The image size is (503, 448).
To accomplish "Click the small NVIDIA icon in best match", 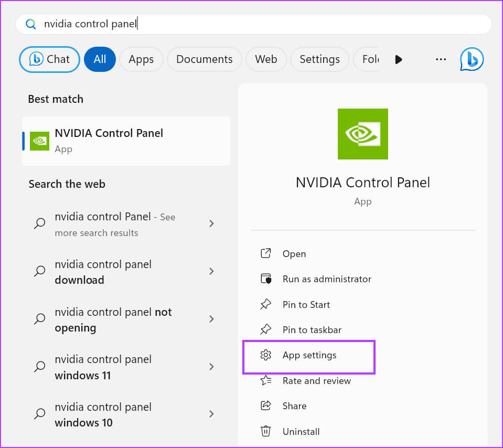I will [x=39, y=141].
